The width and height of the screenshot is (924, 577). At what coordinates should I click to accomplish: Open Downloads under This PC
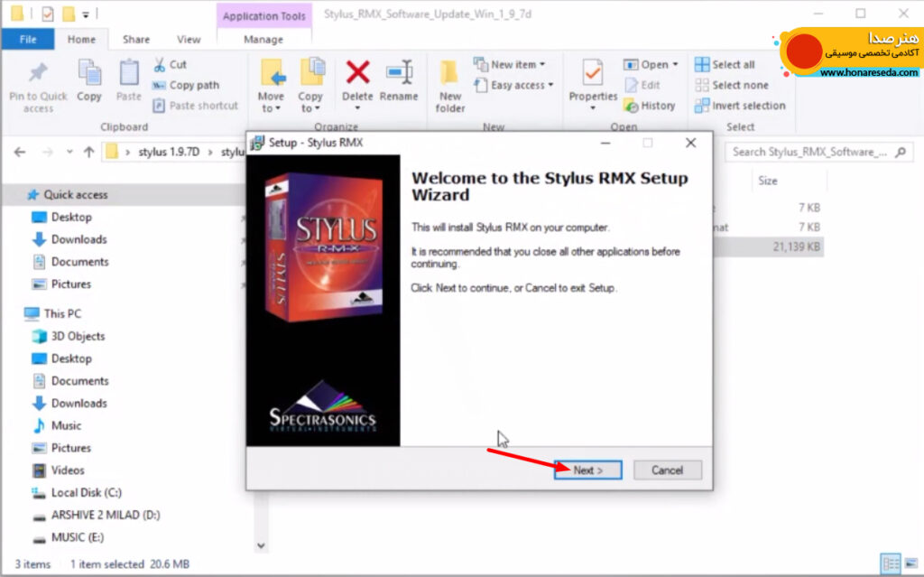[x=79, y=404]
